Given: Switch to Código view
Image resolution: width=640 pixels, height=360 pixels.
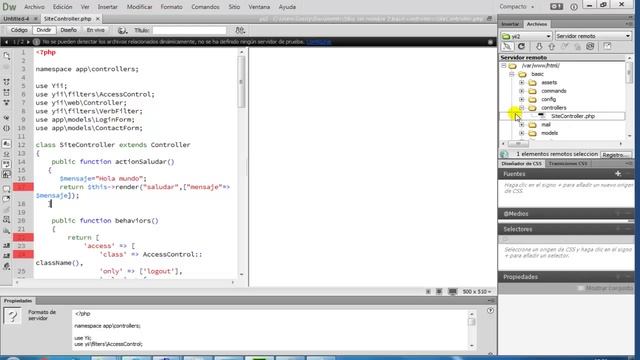Looking at the screenshot, I should pos(19,30).
